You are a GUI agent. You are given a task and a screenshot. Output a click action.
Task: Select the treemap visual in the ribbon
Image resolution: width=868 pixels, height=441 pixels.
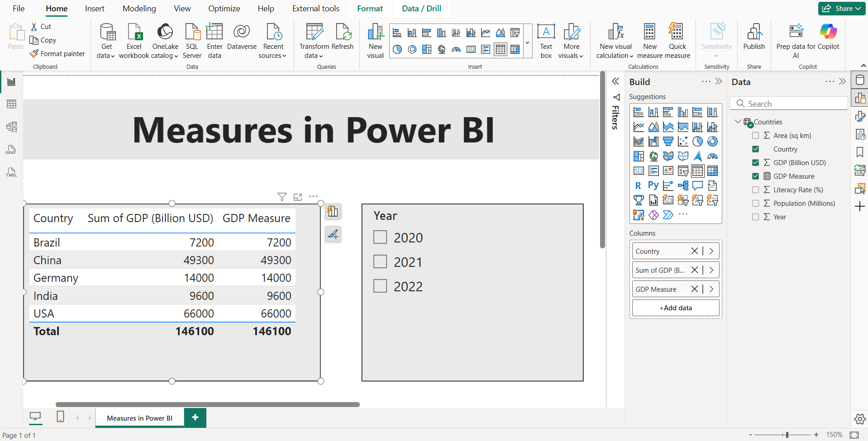[x=427, y=50]
